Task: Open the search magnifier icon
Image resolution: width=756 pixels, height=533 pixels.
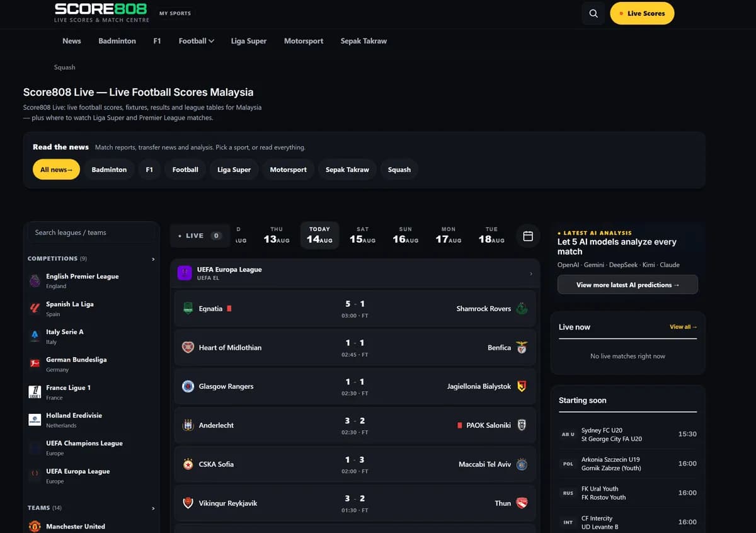Action: coord(593,13)
